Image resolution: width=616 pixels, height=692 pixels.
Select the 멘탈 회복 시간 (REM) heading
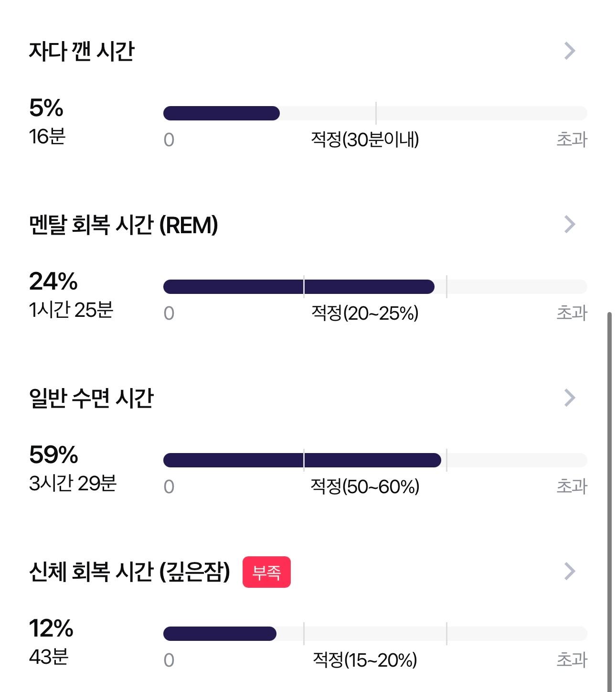point(124,225)
